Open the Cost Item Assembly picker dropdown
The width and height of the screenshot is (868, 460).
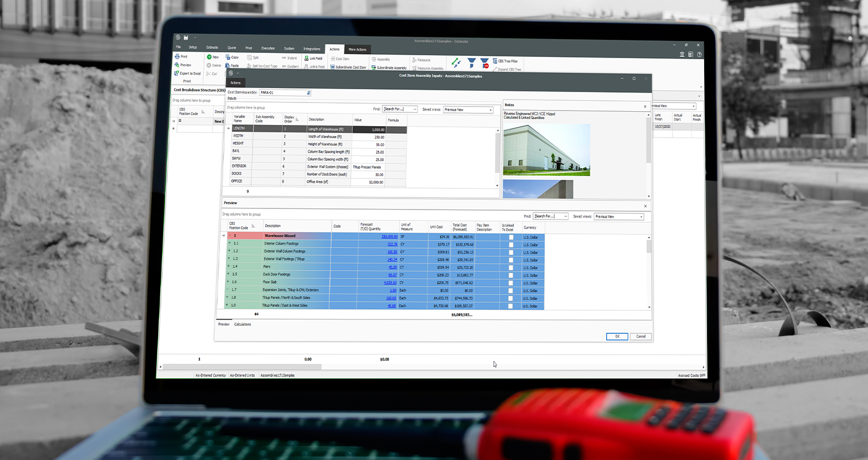[x=308, y=92]
